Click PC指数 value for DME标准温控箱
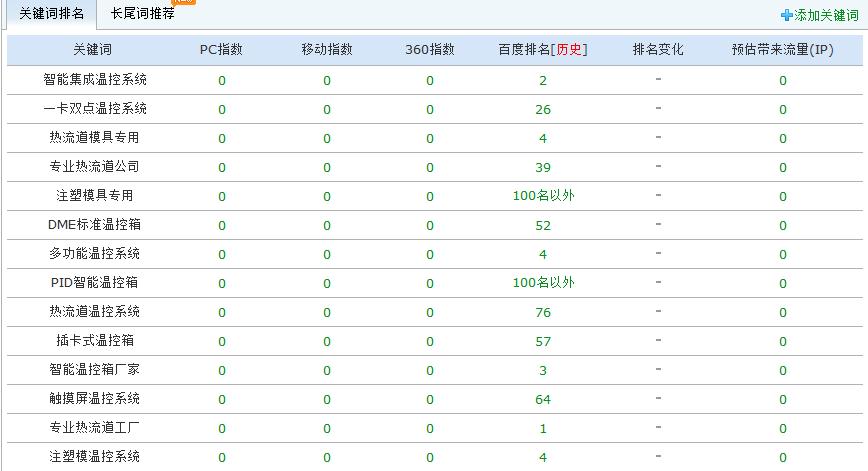This screenshot has height=471, width=868. point(222,226)
